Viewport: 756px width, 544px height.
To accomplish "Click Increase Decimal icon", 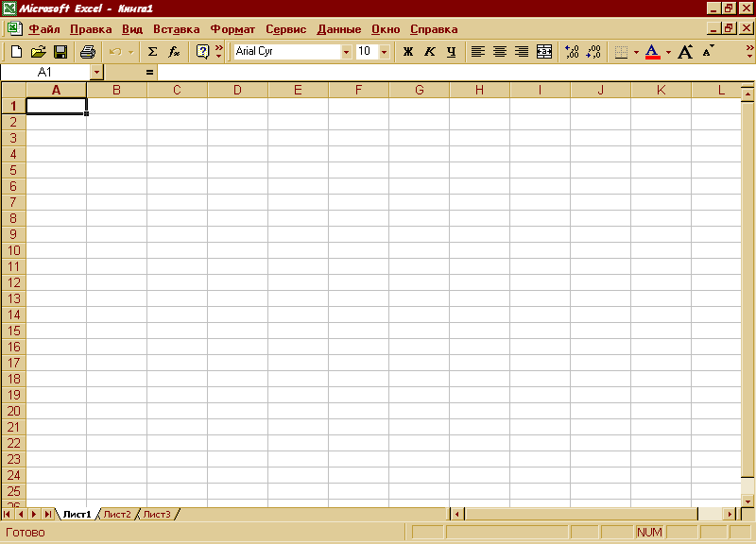I will [x=572, y=52].
